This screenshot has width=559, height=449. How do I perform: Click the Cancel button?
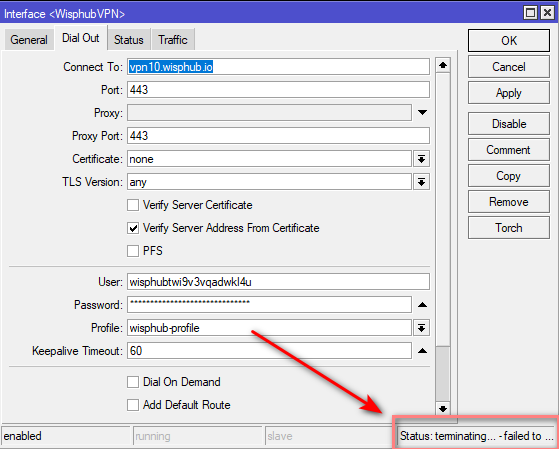[509, 67]
